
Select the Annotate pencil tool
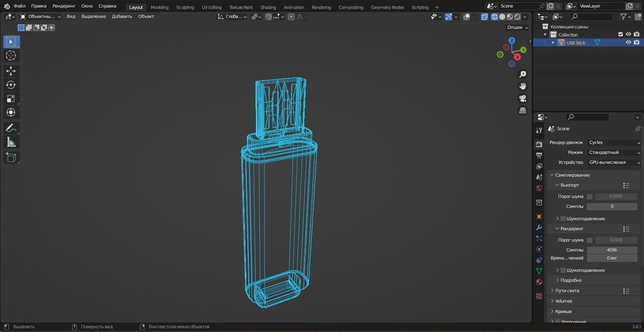tap(11, 128)
